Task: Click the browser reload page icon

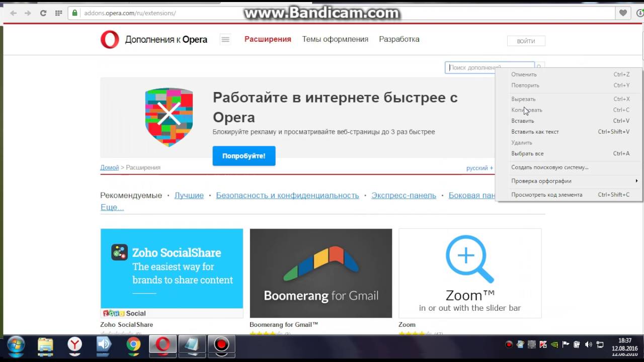Action: 43,13
